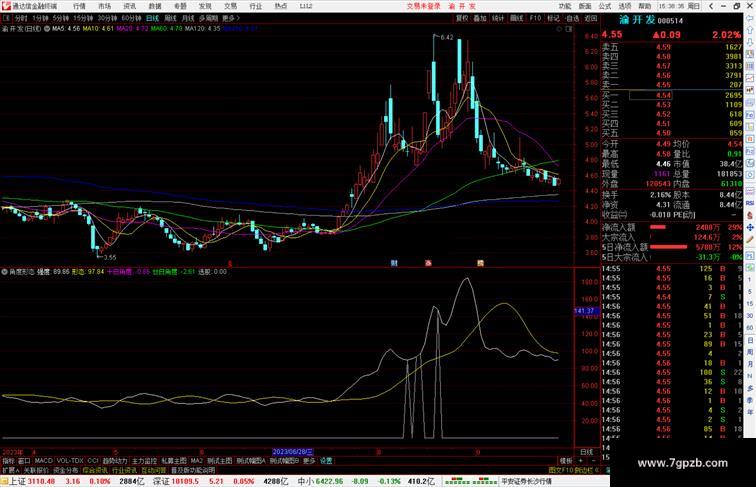756x487 pixels.
Task: Expand 更多 indicator options in bottom bar
Action: pos(309,461)
